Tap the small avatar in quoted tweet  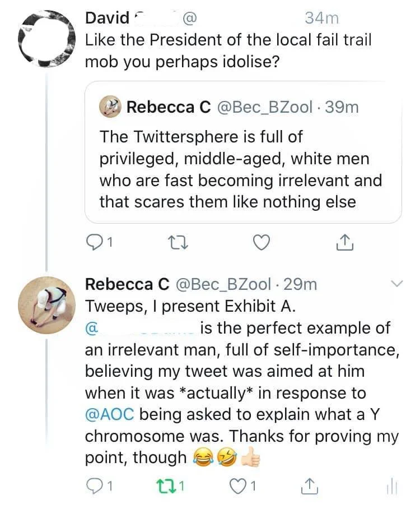point(110,107)
